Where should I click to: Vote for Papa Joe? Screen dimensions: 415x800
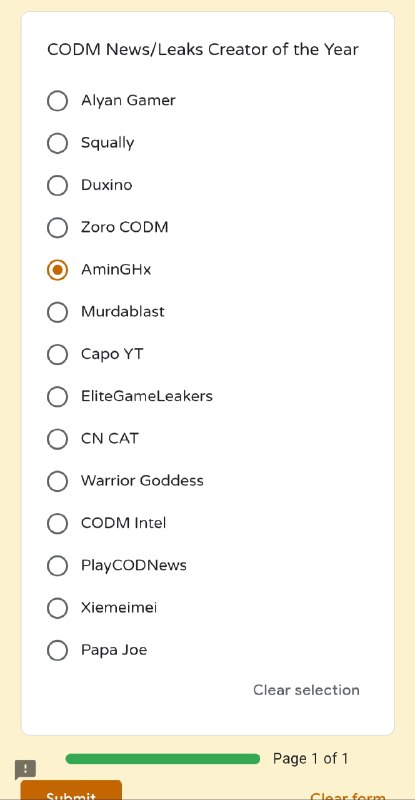[x=57, y=651]
